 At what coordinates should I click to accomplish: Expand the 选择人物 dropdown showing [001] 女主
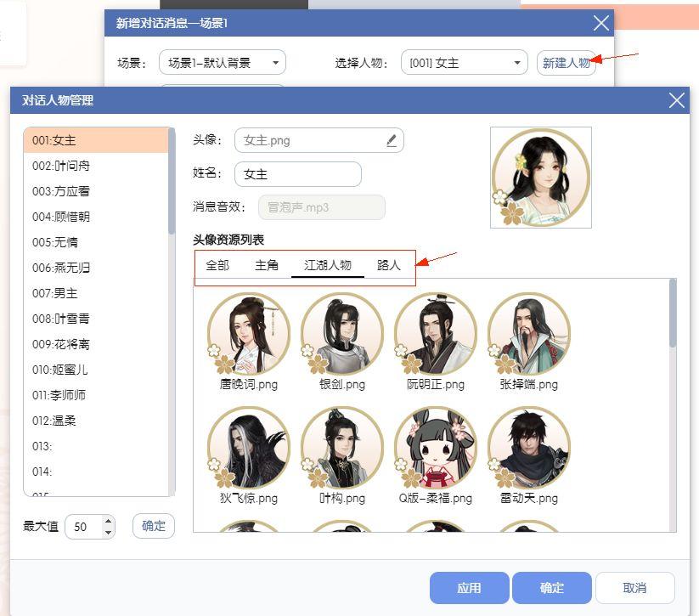464,62
